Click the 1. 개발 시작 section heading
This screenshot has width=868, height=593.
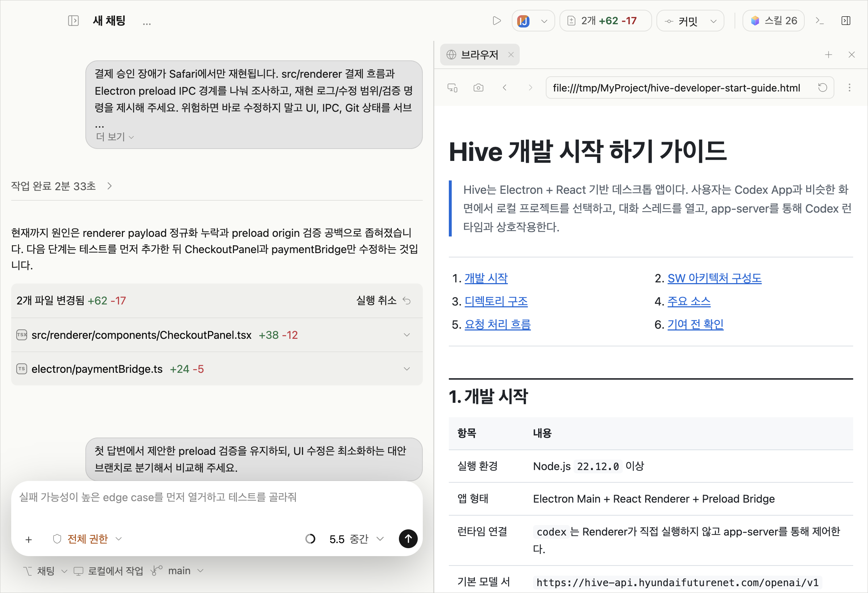(x=488, y=396)
